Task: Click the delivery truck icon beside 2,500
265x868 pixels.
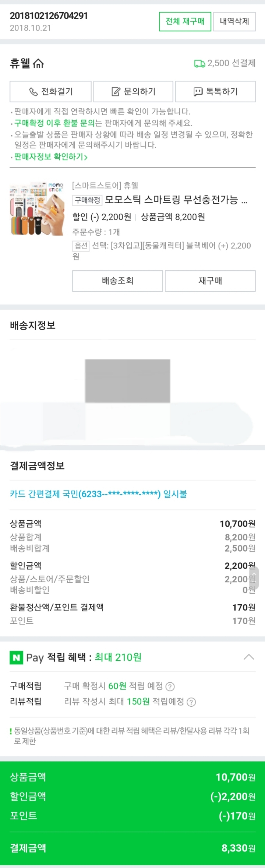Action: tap(199, 64)
